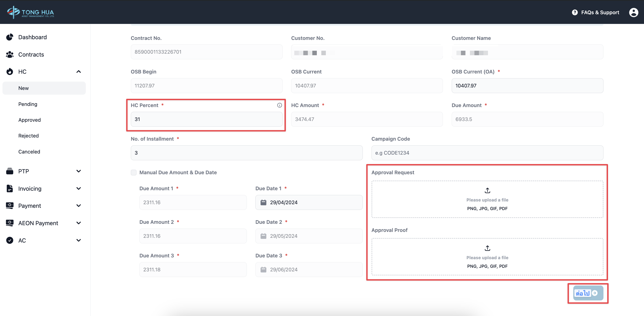The height and width of the screenshot is (316, 644).
Task: Open the Pending HC submenu item
Action: [28, 104]
